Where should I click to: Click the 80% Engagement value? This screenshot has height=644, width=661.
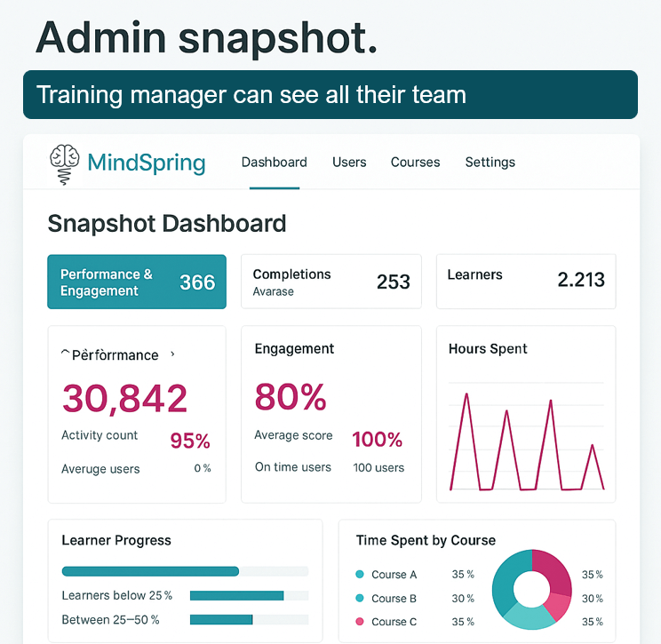pyautogui.click(x=291, y=397)
